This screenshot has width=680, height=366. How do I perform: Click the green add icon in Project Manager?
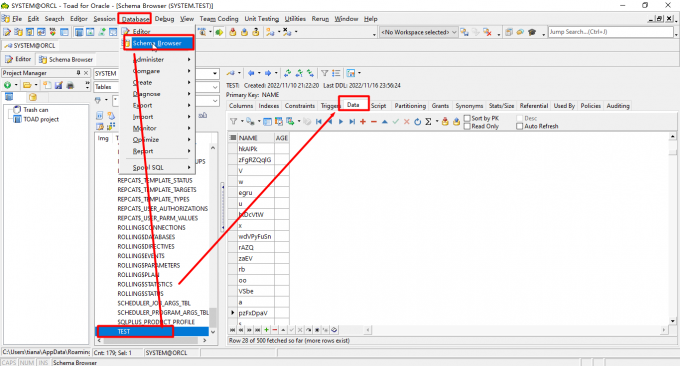7,85
